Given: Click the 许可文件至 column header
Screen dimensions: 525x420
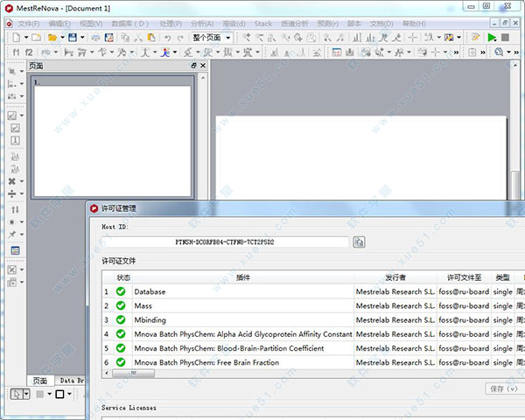Looking at the screenshot, I should (x=464, y=277).
